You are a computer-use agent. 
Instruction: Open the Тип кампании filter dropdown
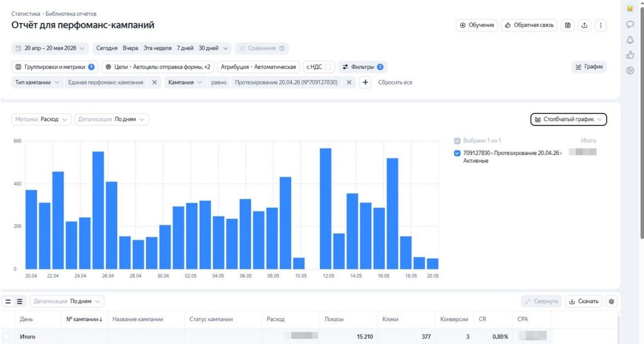(x=37, y=83)
